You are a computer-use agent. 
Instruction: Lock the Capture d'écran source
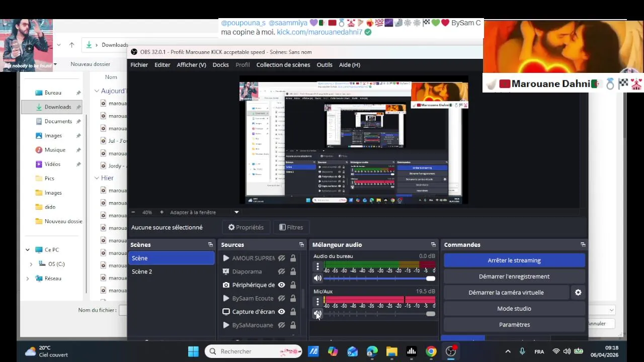point(293,312)
